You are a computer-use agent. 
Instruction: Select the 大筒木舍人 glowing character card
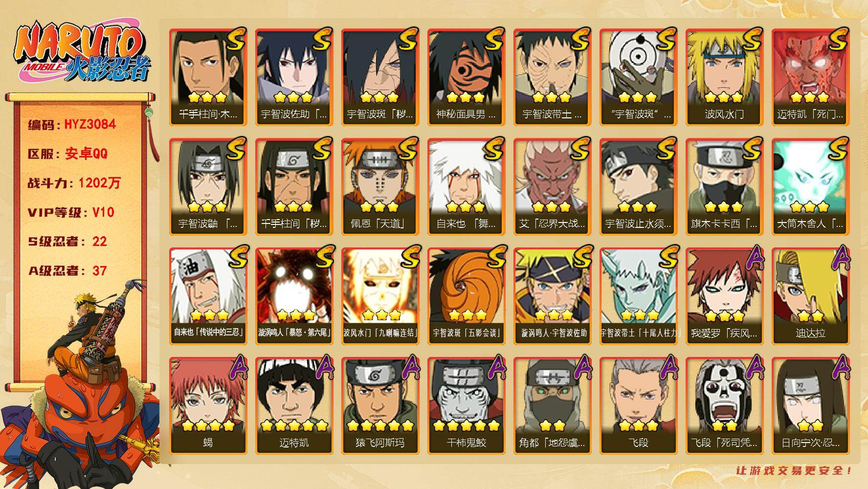point(810,186)
